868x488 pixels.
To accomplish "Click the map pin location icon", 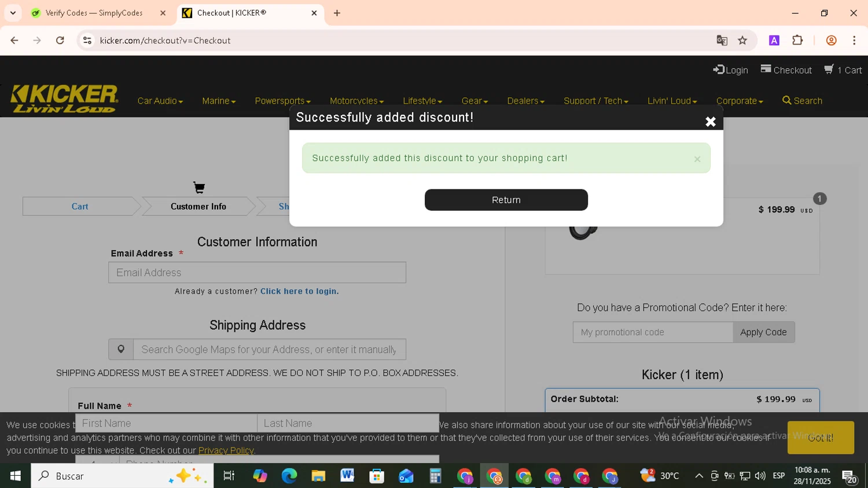I will (x=121, y=350).
